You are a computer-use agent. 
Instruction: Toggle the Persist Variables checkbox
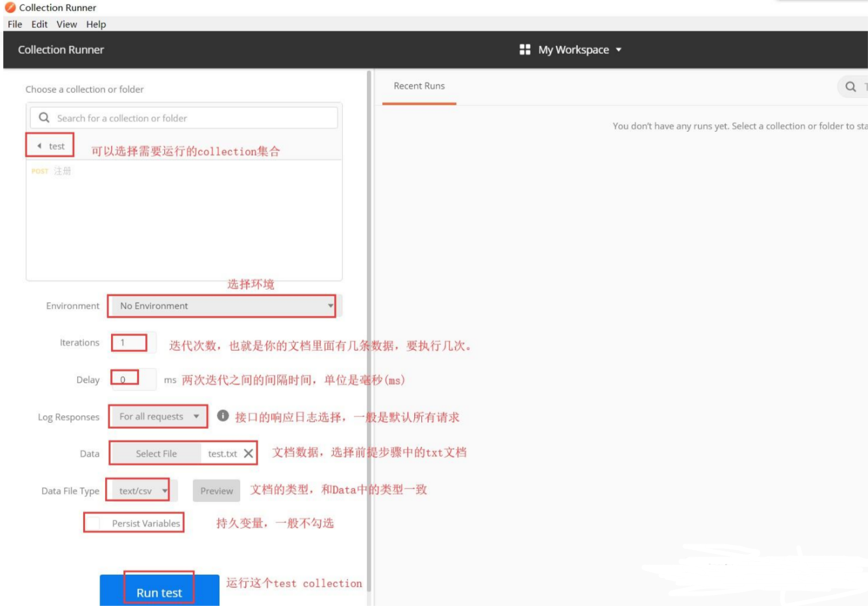click(x=95, y=523)
